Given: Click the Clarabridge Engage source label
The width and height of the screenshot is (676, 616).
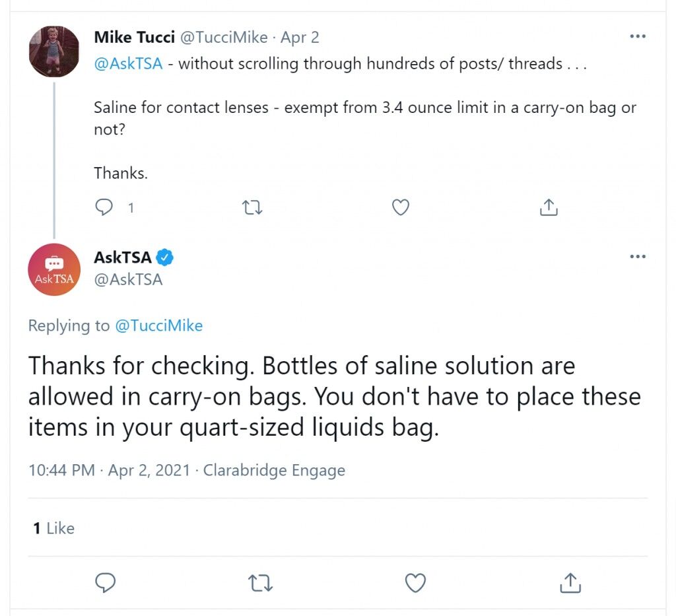Looking at the screenshot, I should [274, 470].
